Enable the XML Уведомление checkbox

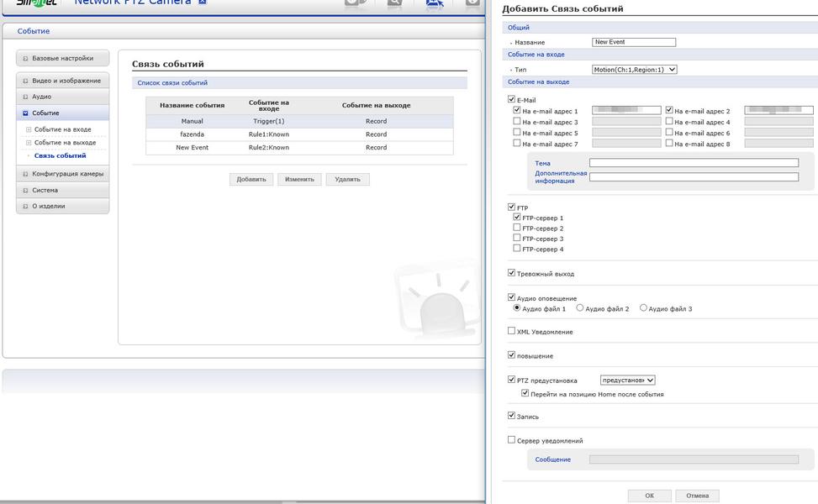[511, 331]
